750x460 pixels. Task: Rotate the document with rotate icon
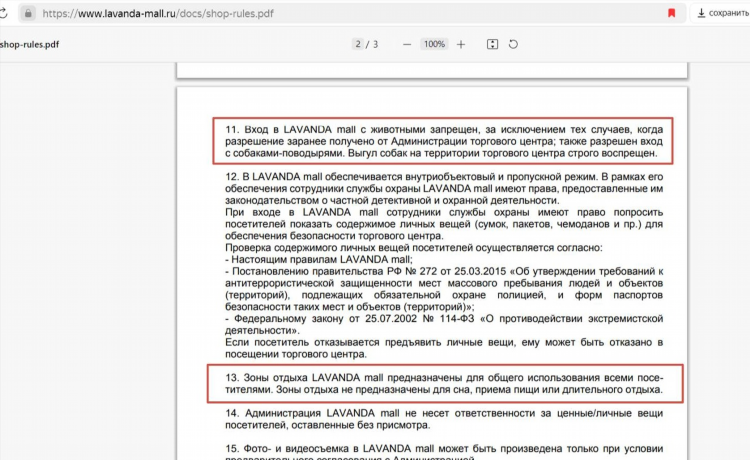(513, 44)
